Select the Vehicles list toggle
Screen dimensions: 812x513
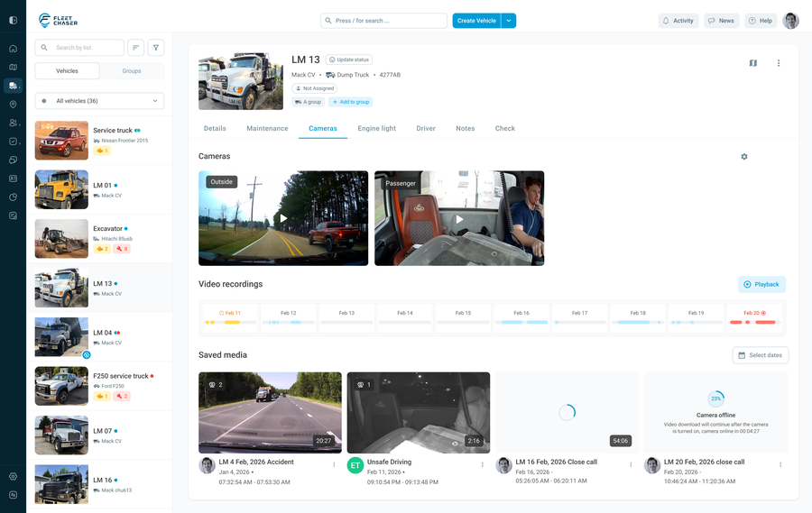pos(67,70)
